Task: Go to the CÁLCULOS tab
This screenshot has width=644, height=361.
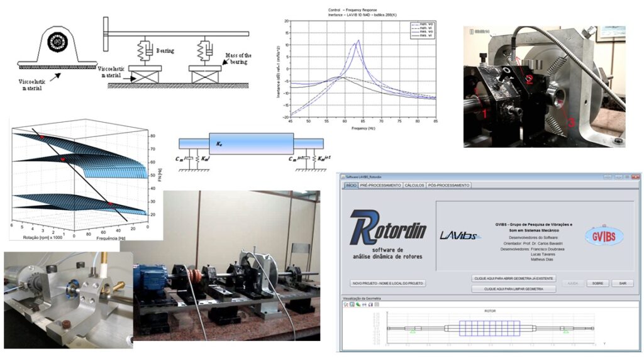Action: (x=414, y=186)
